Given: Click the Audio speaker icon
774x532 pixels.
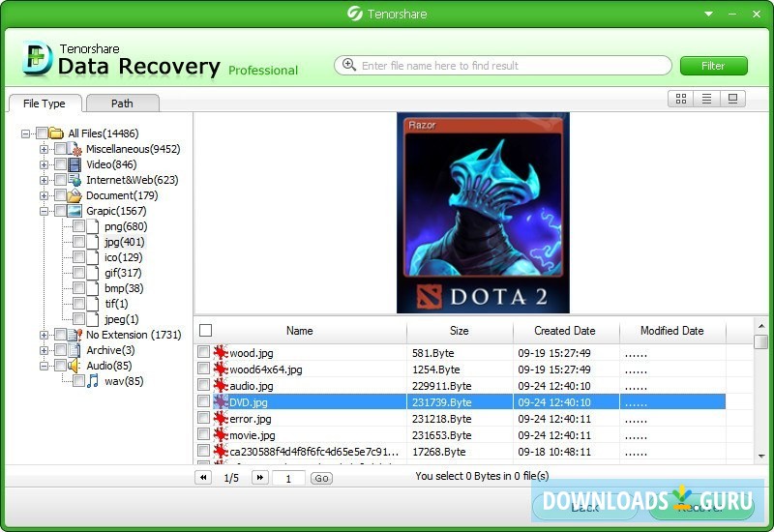Looking at the screenshot, I should (x=74, y=366).
